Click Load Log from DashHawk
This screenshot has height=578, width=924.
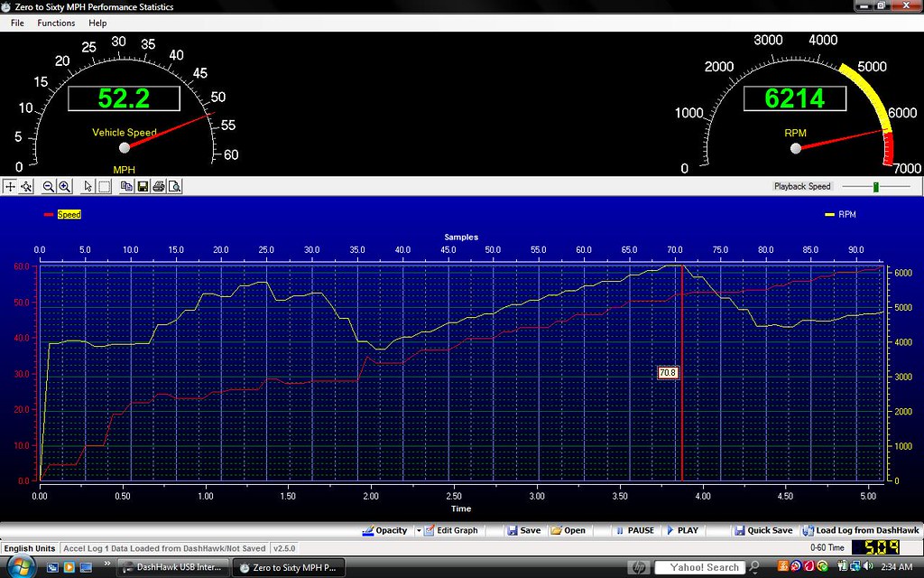[x=861, y=530]
